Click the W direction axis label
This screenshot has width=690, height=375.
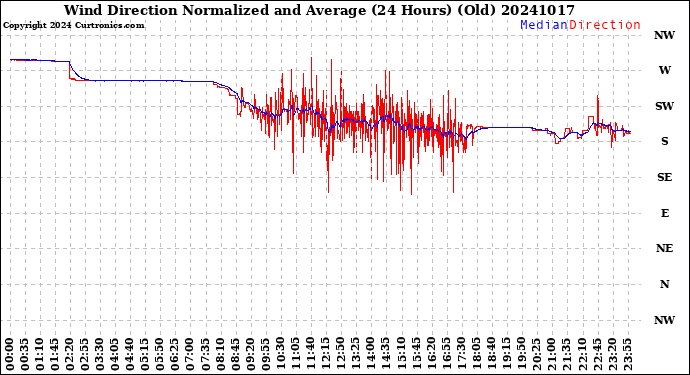tap(664, 70)
